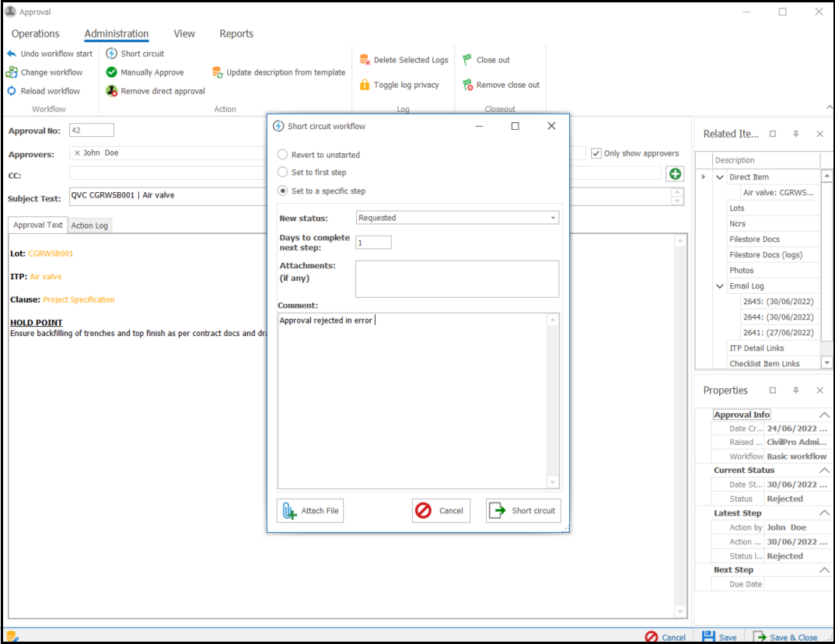Close the Related Items panel
This screenshot has height=644, width=835.
(x=820, y=135)
